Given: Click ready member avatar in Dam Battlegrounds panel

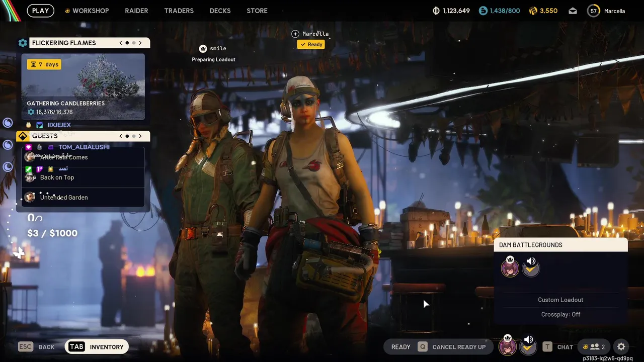Looking at the screenshot, I should click(x=531, y=269).
